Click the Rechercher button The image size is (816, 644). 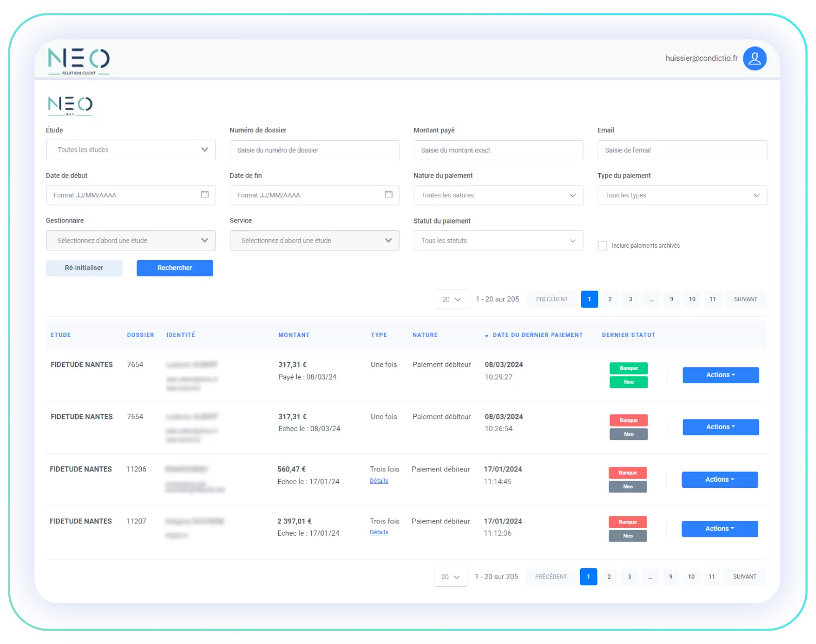(x=175, y=268)
